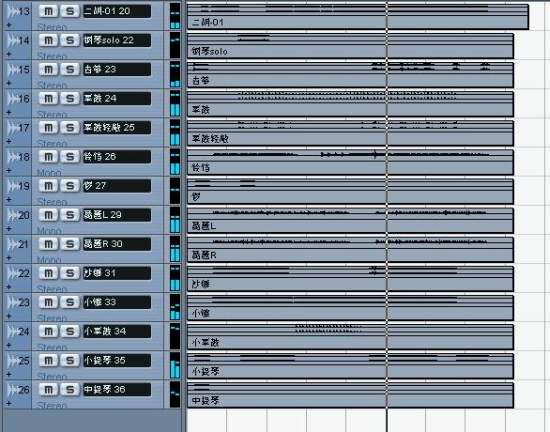Click the level meter of track 23
The image size is (550, 432).
coord(175,307)
